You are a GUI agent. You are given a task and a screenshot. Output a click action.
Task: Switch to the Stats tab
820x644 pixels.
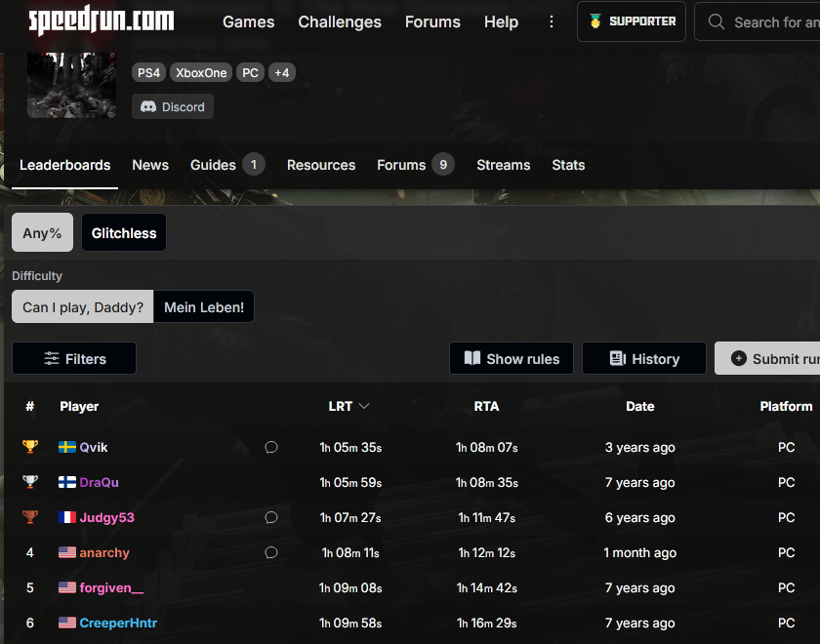click(x=568, y=165)
